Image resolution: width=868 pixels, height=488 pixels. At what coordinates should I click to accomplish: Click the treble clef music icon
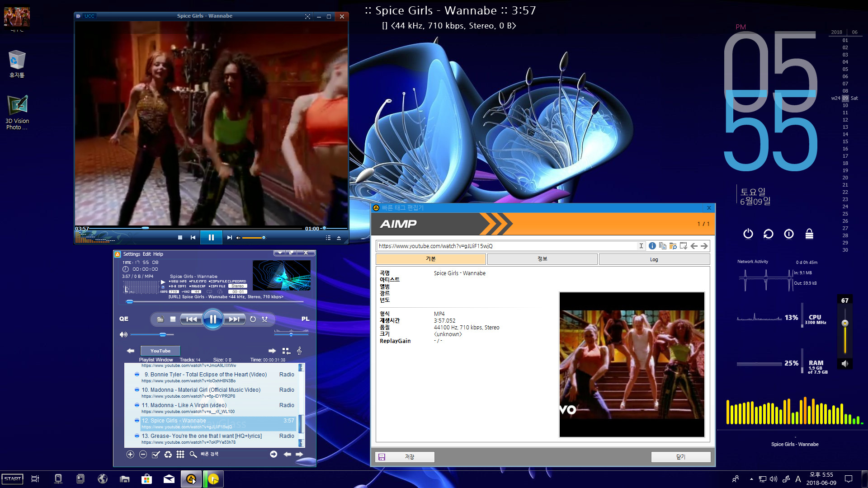[299, 351]
